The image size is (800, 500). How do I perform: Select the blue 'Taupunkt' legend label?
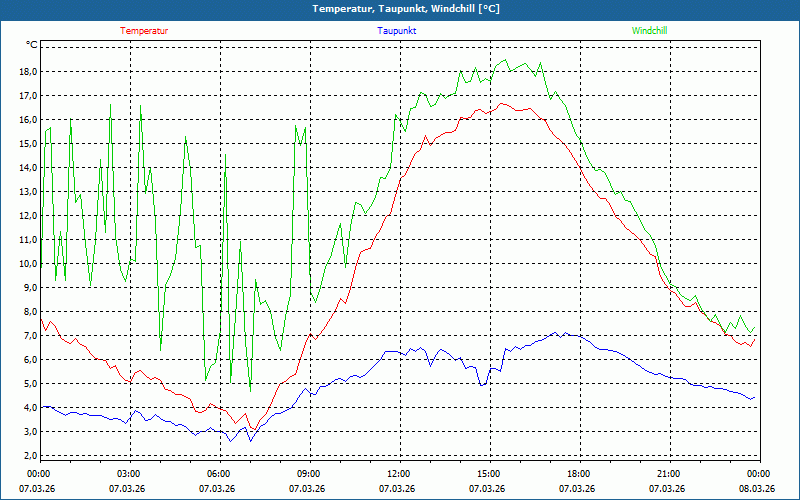point(397,31)
